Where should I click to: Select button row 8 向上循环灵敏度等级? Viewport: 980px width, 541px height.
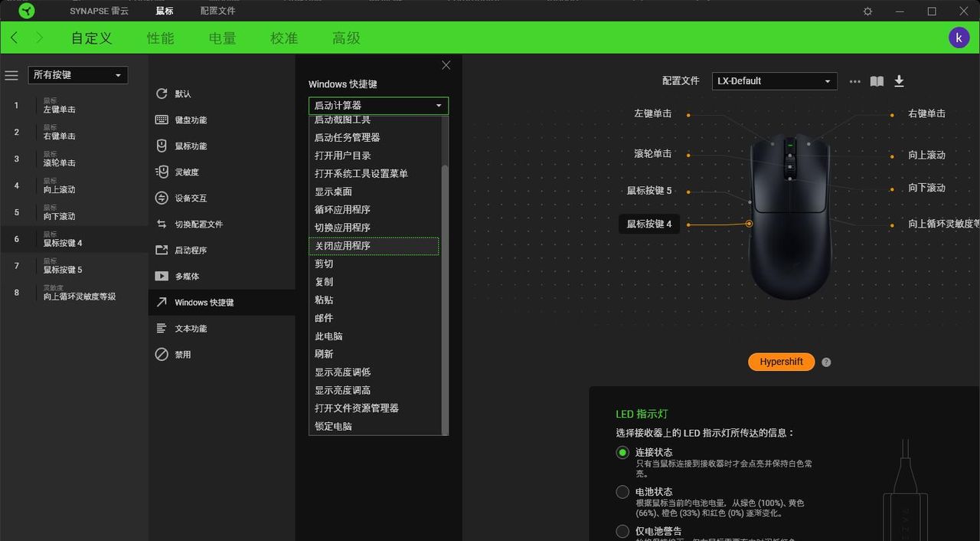pos(74,293)
